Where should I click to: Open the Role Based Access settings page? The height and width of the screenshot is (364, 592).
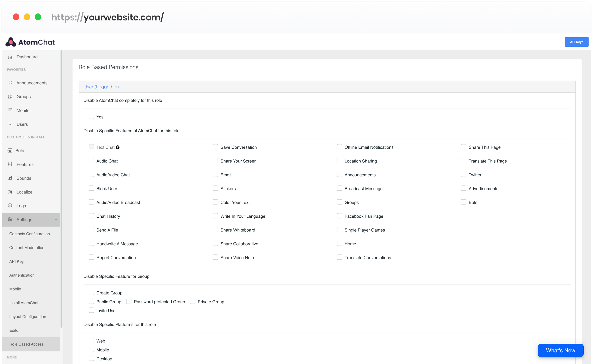coord(26,344)
